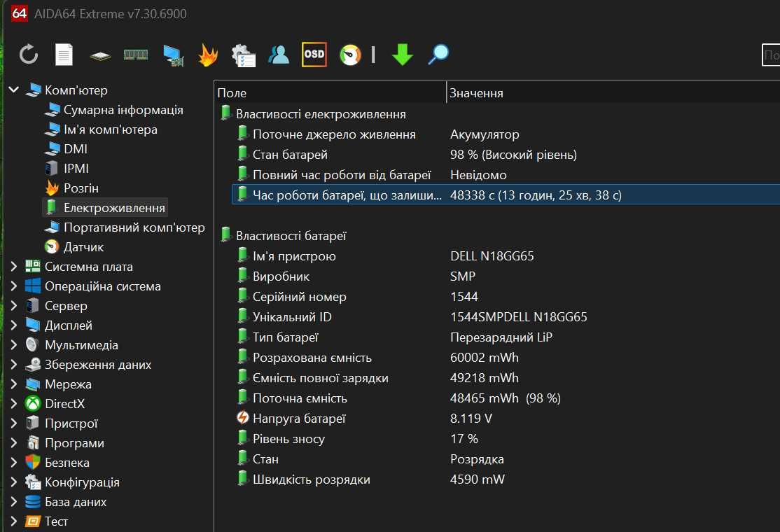Select the Унікальний ID row
The image size is (780, 532).
506,316
